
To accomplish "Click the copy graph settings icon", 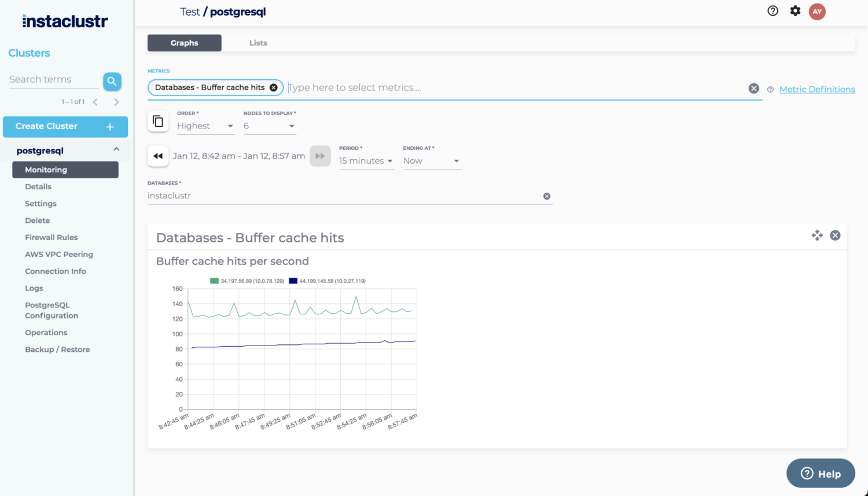I will (x=158, y=121).
